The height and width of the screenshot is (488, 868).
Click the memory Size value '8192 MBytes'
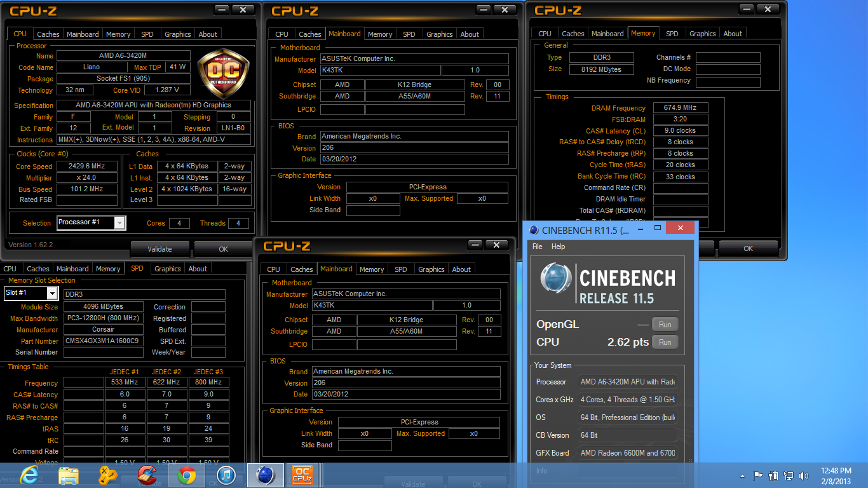(x=601, y=69)
